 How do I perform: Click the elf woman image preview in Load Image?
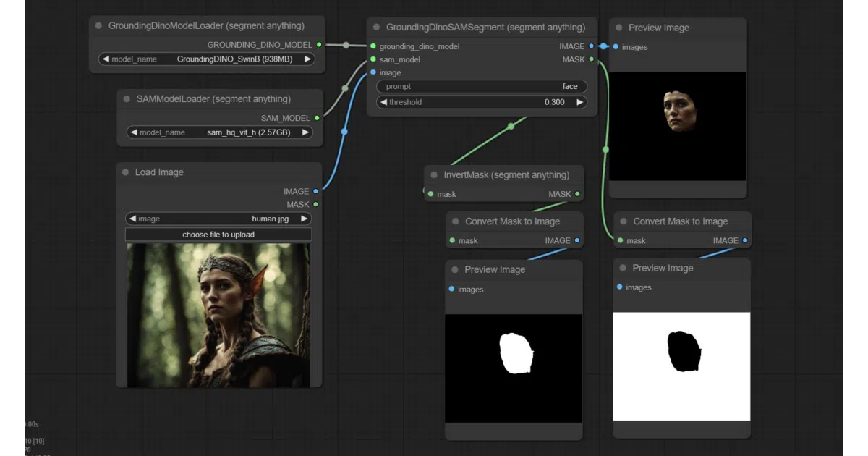(218, 315)
